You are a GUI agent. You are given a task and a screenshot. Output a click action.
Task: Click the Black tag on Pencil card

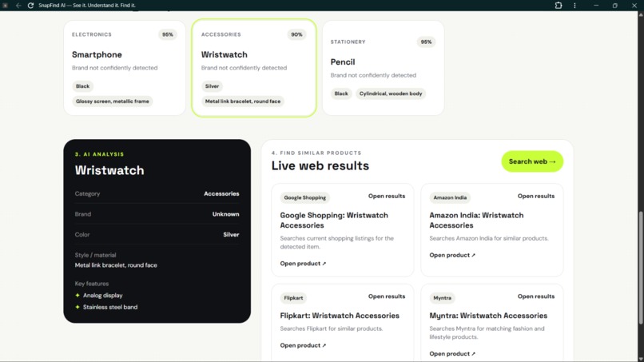coord(341,93)
